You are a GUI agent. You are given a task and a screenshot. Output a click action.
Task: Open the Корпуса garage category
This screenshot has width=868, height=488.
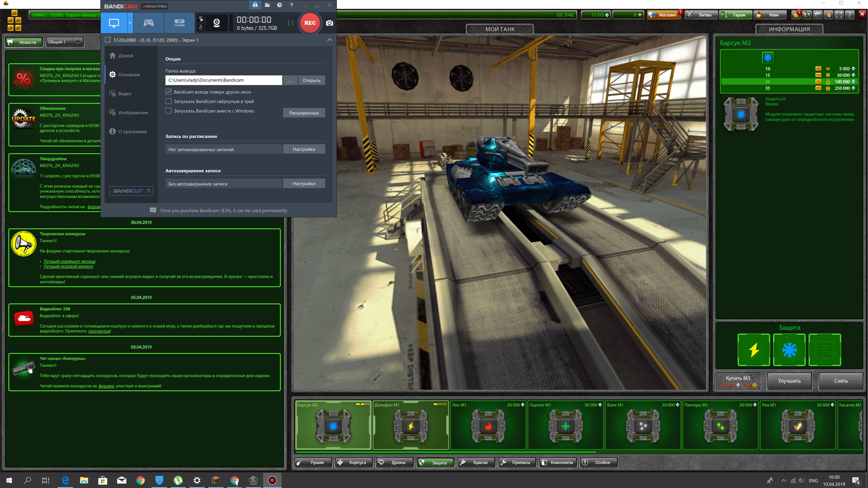click(x=354, y=462)
